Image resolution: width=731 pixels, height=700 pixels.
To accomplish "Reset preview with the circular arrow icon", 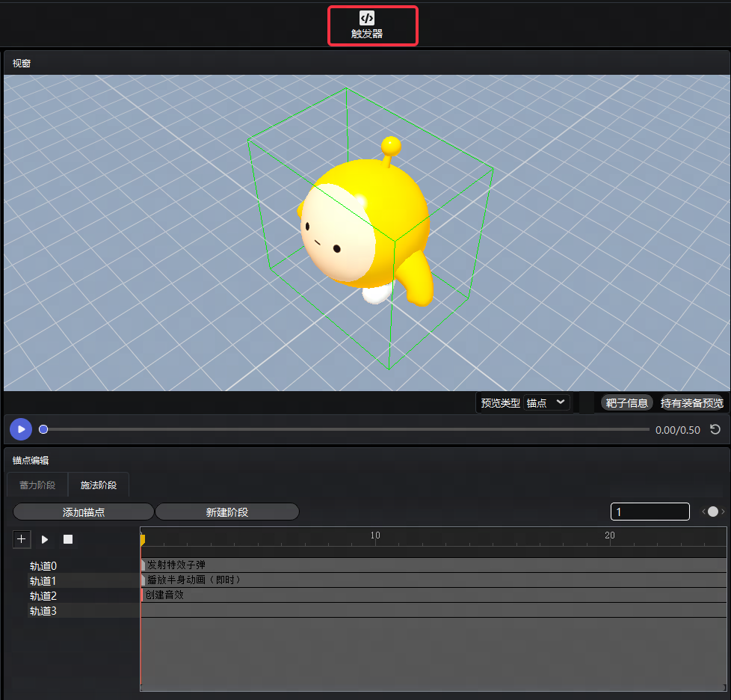I will [x=715, y=429].
